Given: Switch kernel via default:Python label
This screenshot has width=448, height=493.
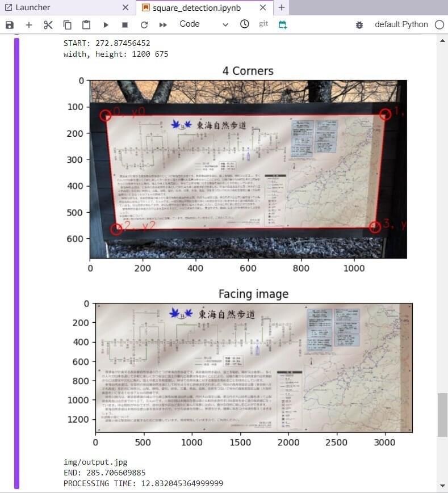Looking at the screenshot, I should click(401, 24).
